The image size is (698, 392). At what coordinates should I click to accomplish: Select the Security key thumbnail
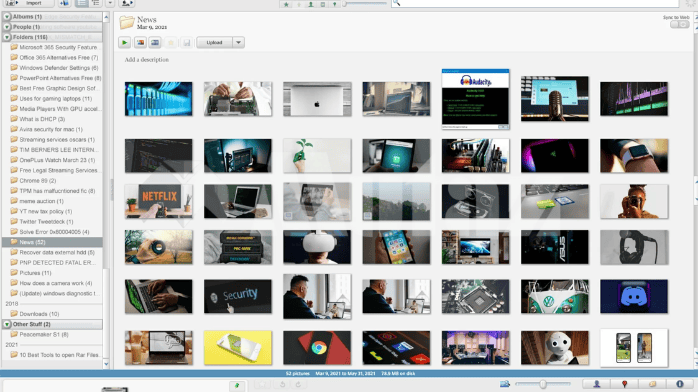tap(238, 296)
